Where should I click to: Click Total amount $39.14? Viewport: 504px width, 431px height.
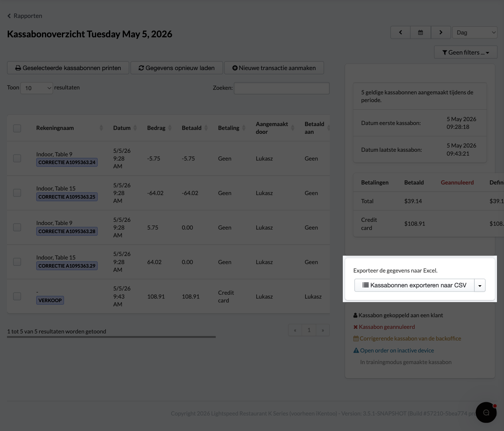click(413, 201)
